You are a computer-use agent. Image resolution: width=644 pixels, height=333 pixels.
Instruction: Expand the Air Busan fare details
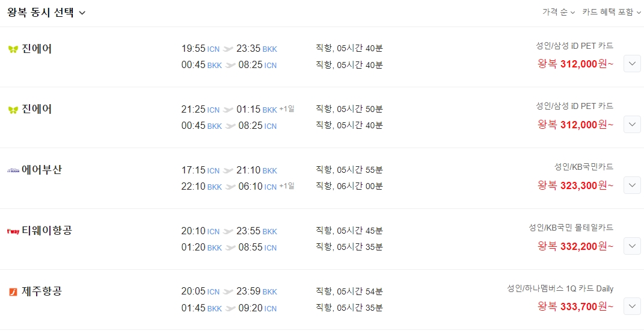tap(632, 185)
